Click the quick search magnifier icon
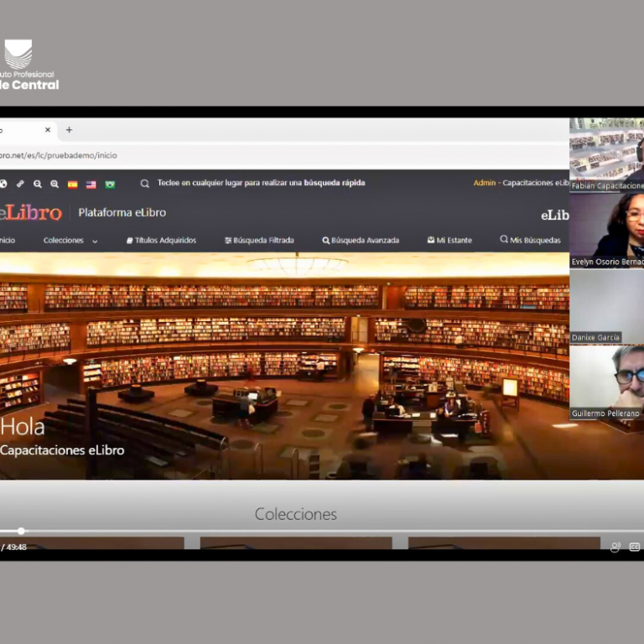Image resolution: width=644 pixels, height=644 pixels. click(145, 183)
